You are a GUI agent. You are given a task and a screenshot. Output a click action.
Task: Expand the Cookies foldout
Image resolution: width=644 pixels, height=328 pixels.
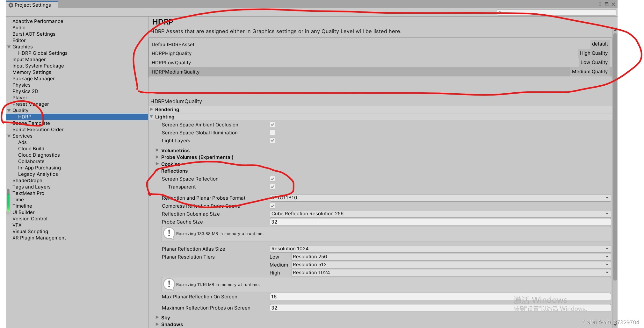click(x=157, y=164)
